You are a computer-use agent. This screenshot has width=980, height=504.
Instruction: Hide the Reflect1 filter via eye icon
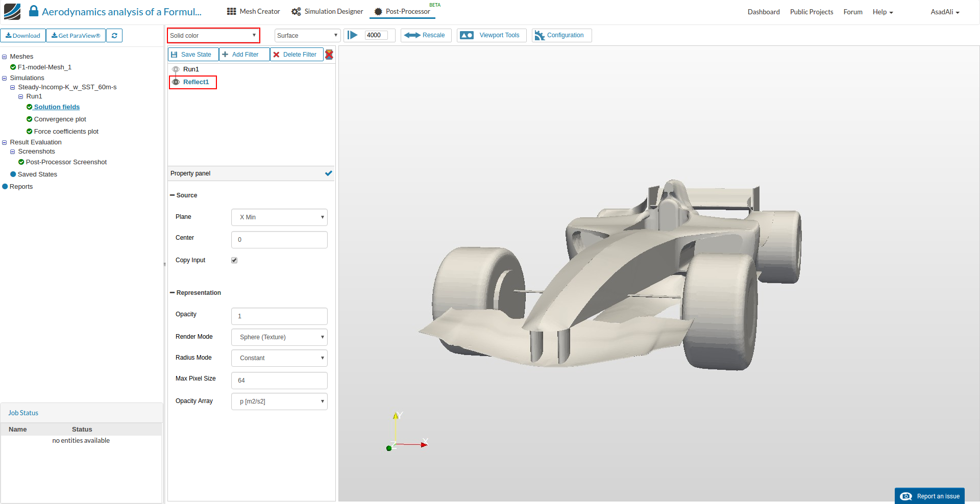176,82
